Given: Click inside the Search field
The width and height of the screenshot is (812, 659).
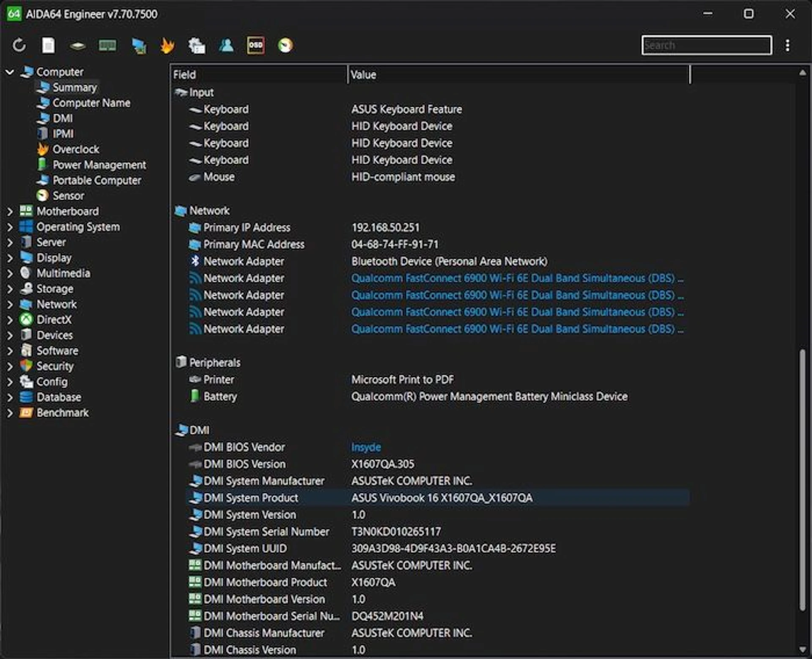Looking at the screenshot, I should pyautogui.click(x=706, y=45).
